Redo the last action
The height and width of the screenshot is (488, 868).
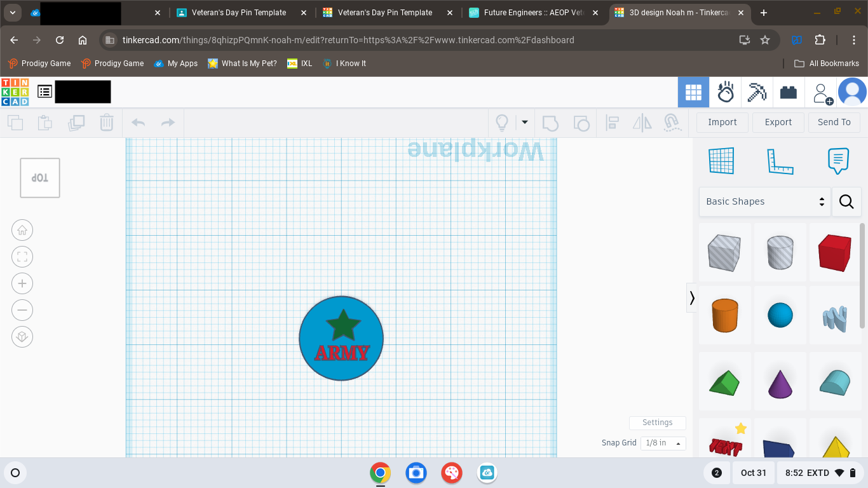click(168, 123)
